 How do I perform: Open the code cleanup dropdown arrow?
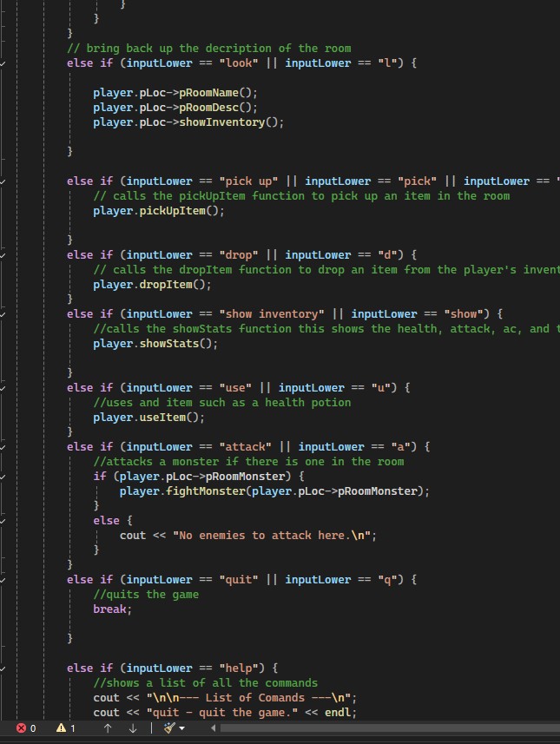(x=181, y=728)
